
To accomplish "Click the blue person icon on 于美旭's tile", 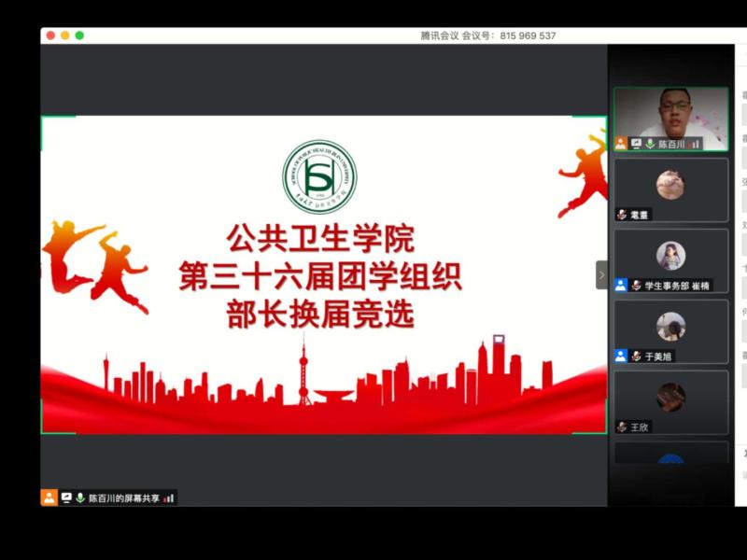I will click(621, 357).
